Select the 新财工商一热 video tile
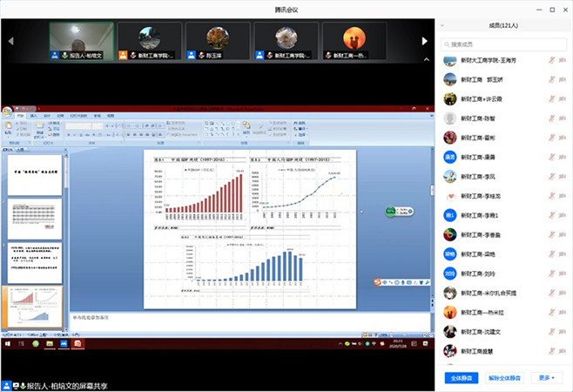This screenshot has height=392, width=573. (354, 41)
